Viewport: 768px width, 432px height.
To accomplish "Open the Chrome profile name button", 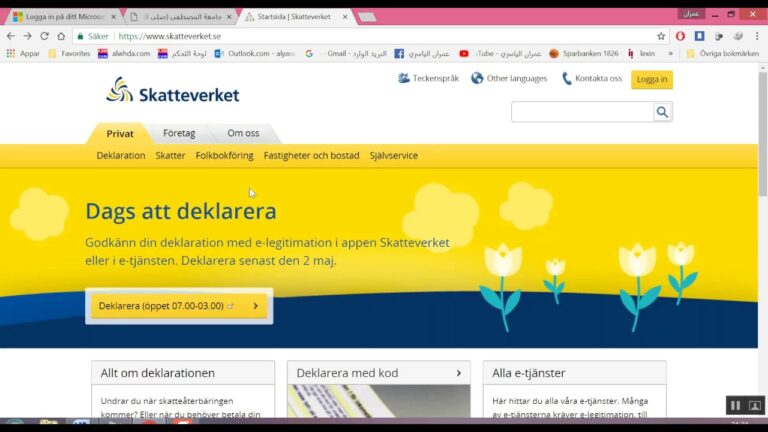I will pyautogui.click(x=691, y=14).
